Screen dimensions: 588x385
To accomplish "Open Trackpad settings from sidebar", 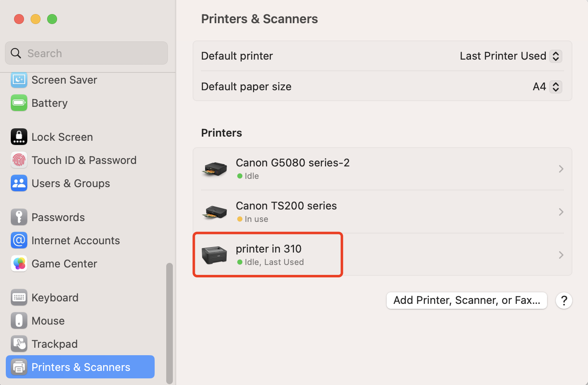I will pos(19,344).
